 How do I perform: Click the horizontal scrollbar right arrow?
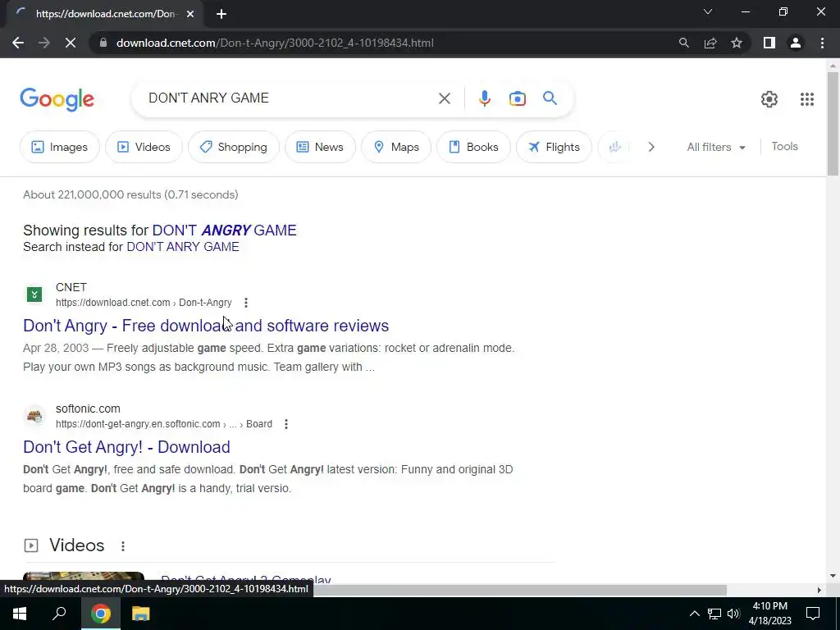[x=819, y=590]
